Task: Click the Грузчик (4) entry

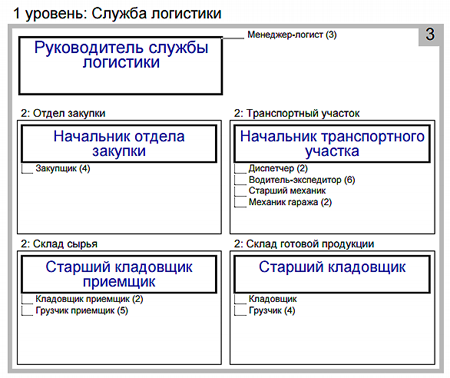Action: pyautogui.click(x=272, y=311)
